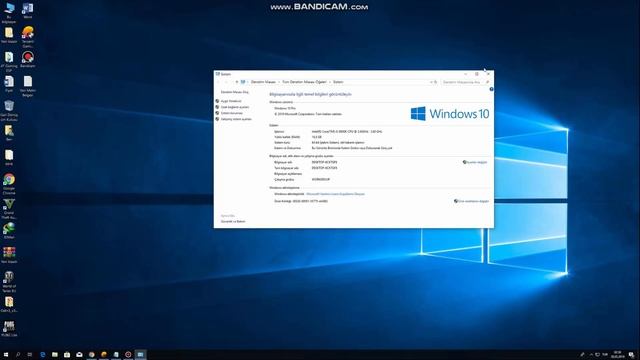This screenshot has height=360, width=640.
Task: Select the Word desktop shortcut
Action: 28,11
